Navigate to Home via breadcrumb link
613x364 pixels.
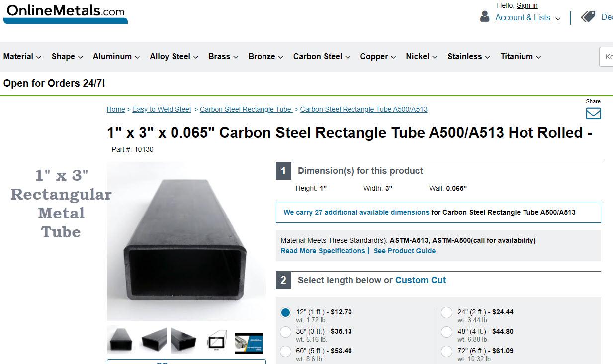point(116,109)
